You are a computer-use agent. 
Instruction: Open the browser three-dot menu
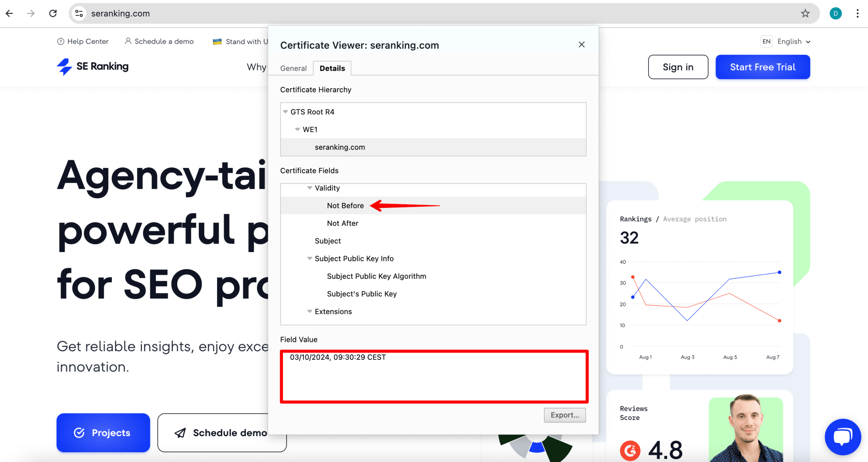coord(857,13)
